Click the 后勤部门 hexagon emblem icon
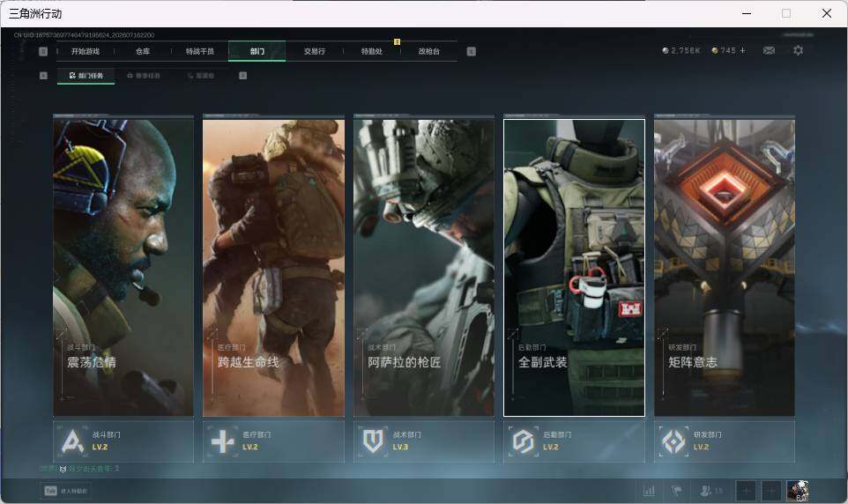This screenshot has height=504, width=848. tap(523, 441)
